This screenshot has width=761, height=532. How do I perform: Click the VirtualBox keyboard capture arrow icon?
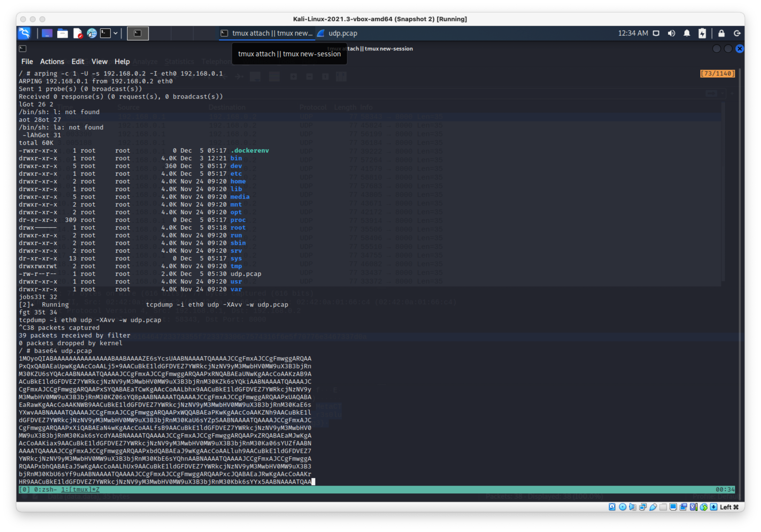click(714, 507)
